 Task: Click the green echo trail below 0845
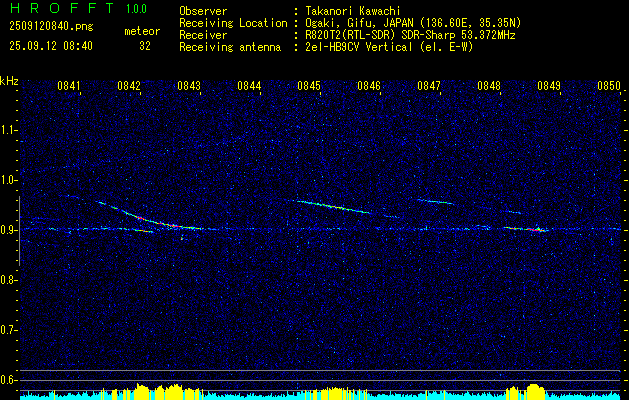click(332, 206)
